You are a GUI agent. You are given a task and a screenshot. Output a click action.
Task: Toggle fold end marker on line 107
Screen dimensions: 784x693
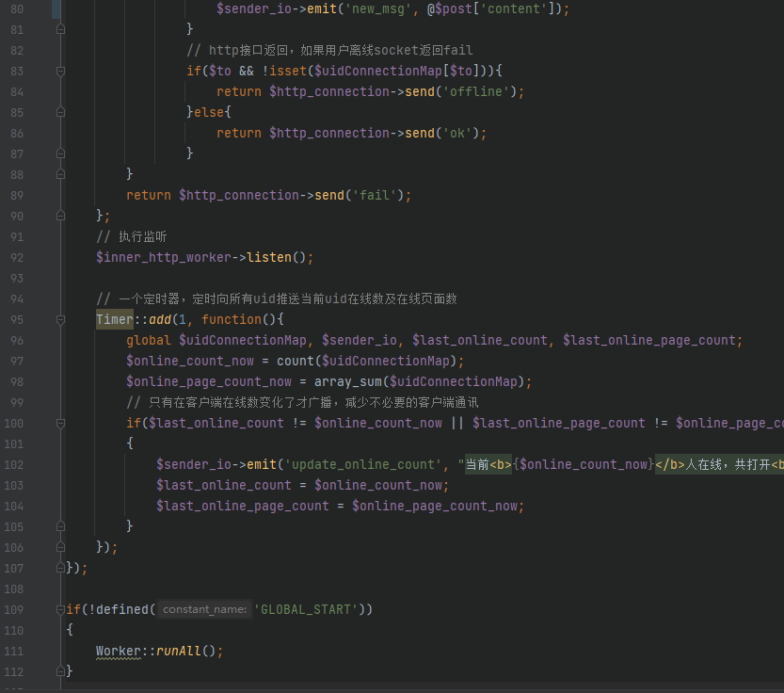60,568
